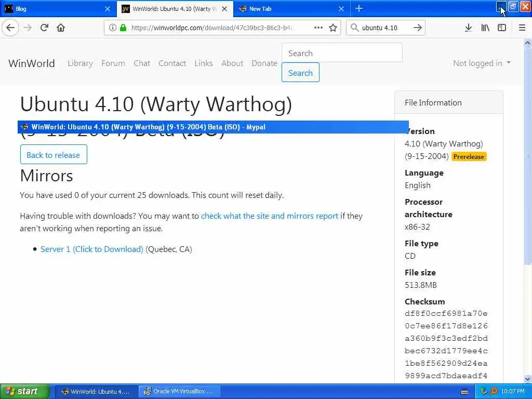532x399 pixels.
Task: Focus the WinWorld site Search field
Action: [x=342, y=53]
